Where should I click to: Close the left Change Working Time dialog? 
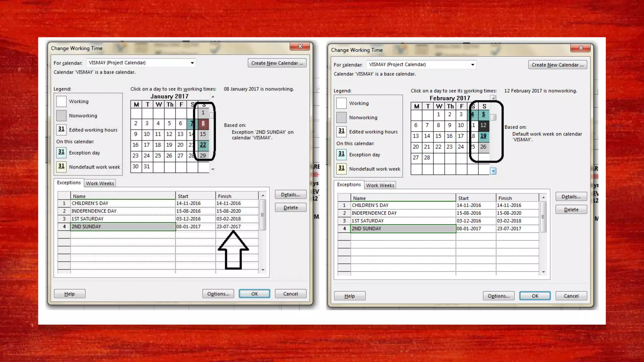point(300,47)
